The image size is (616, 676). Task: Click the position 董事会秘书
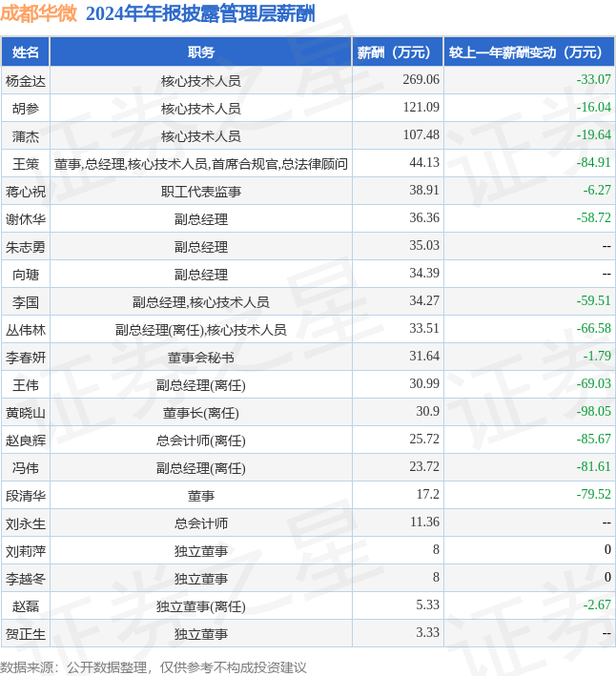tap(201, 358)
